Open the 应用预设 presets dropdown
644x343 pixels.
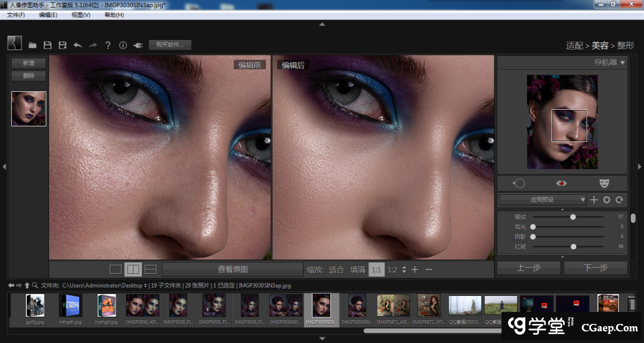click(543, 200)
